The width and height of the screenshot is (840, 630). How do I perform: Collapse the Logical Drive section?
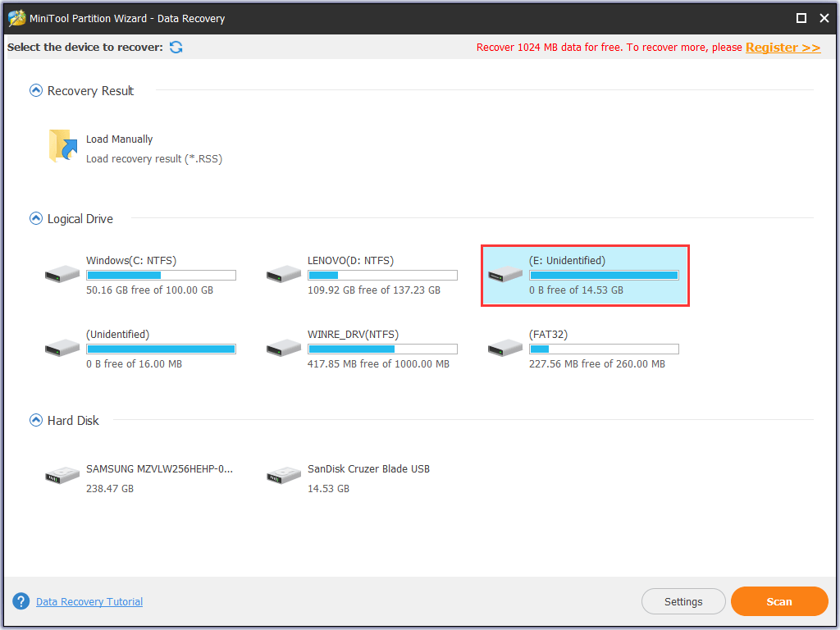[36, 218]
